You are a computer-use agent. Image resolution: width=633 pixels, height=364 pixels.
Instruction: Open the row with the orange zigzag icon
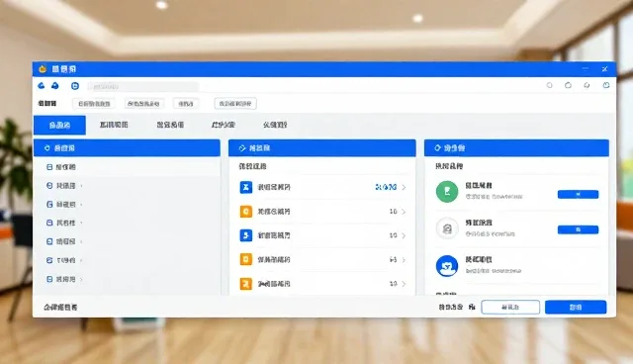click(x=322, y=284)
